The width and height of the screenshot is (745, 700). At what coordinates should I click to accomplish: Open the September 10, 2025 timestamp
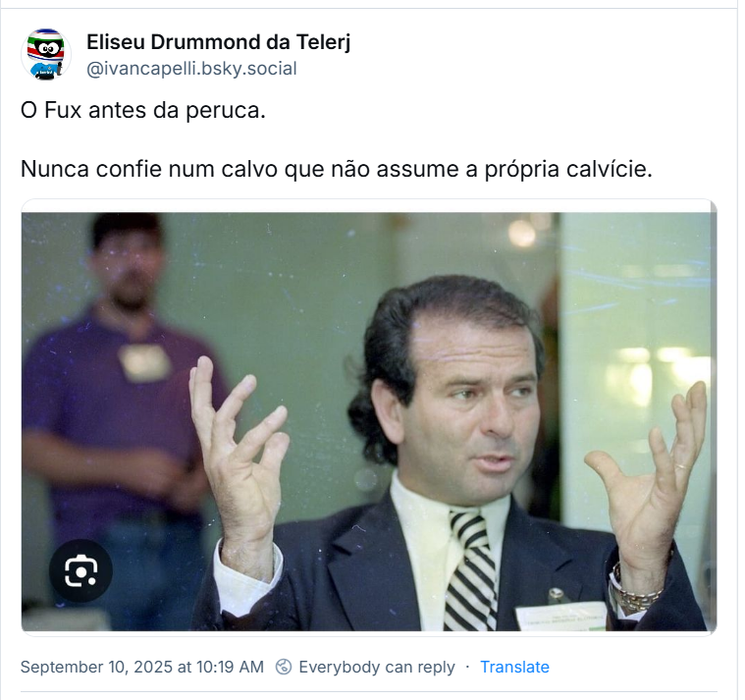(x=142, y=667)
